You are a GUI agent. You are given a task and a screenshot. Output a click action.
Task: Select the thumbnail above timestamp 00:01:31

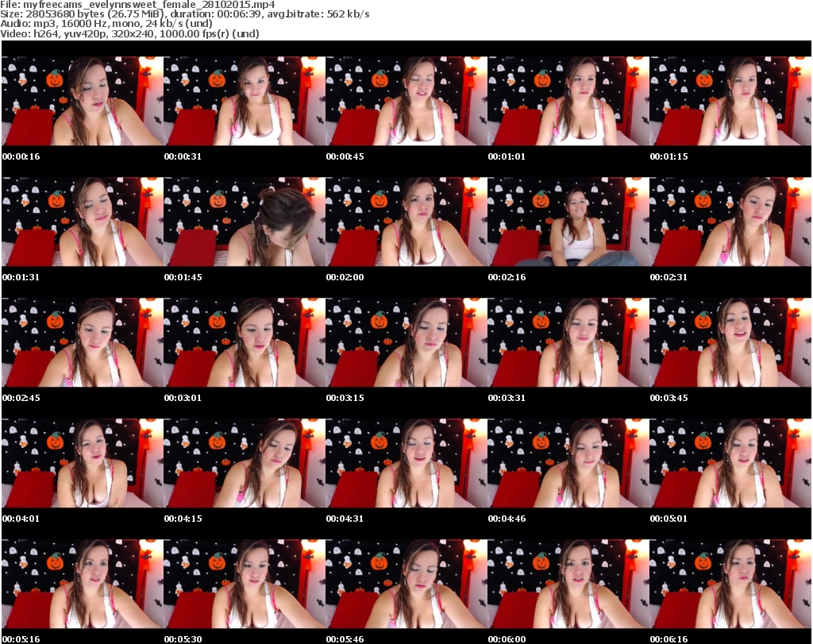pos(83,222)
